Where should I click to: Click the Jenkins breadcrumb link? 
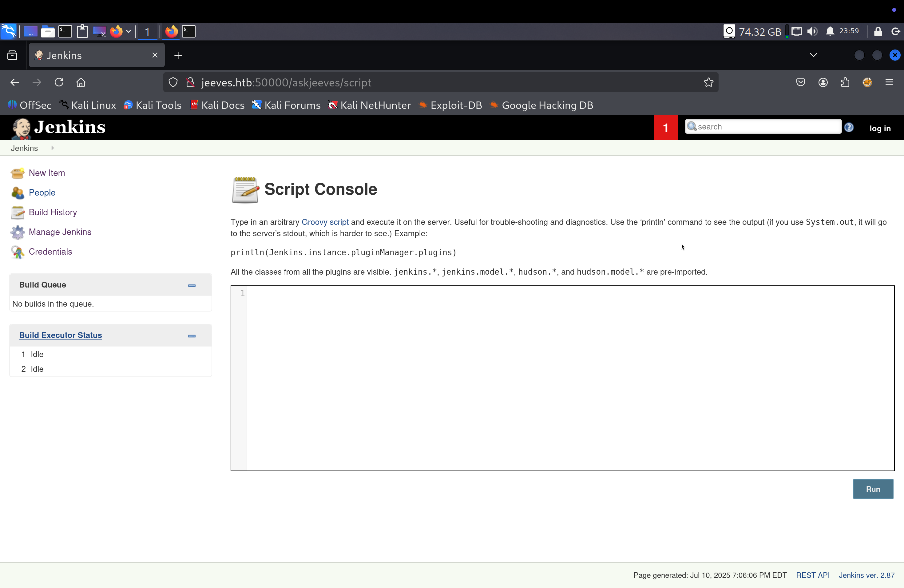[x=24, y=148]
